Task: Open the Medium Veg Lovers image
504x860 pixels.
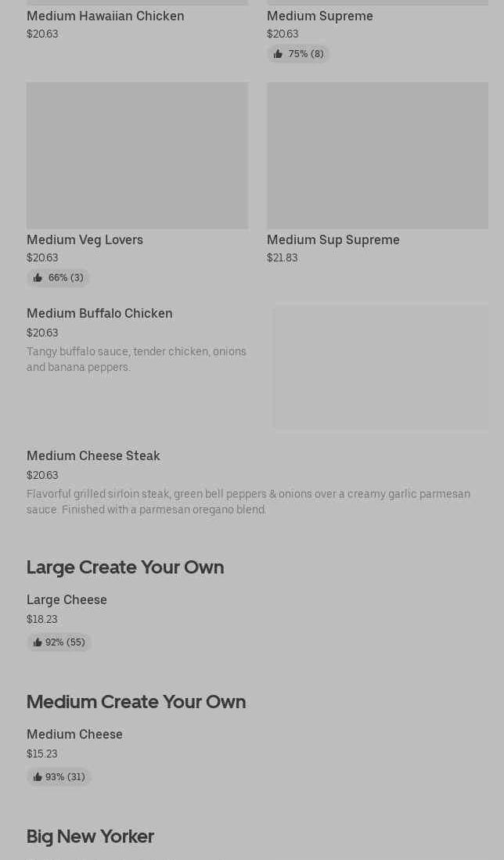Action: tap(137, 156)
